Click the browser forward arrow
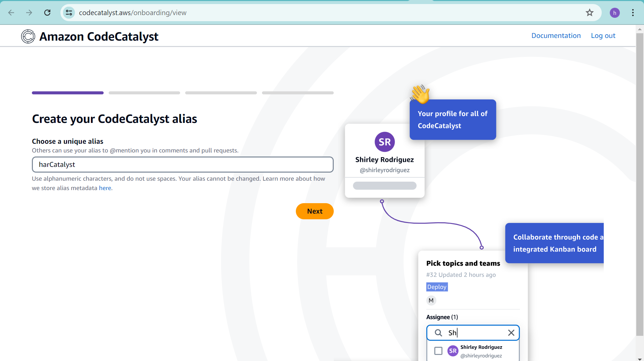 29,12
